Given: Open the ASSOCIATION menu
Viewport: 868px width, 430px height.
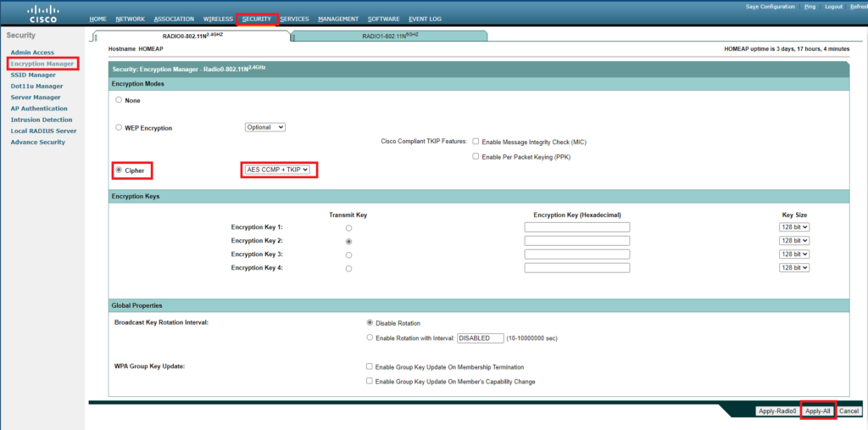Looking at the screenshot, I should pos(174,19).
